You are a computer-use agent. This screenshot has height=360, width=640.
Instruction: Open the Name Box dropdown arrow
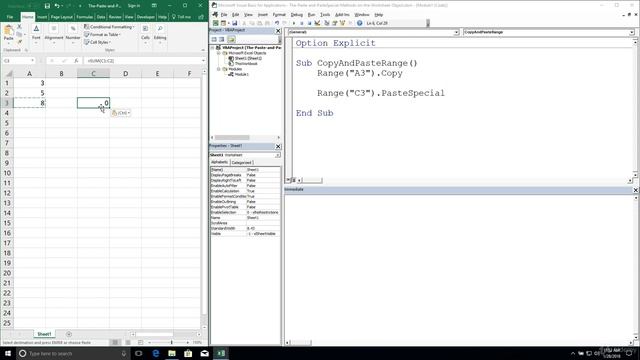pos(32,60)
